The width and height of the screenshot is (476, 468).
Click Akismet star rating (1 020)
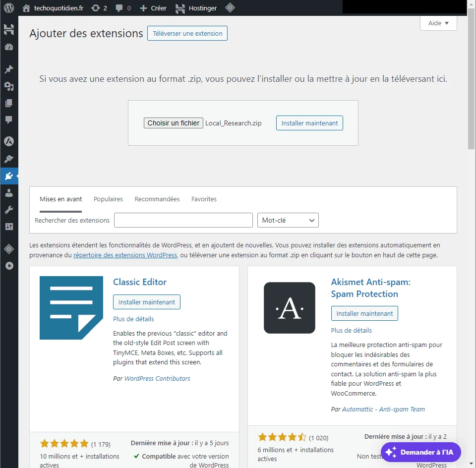[282, 437]
